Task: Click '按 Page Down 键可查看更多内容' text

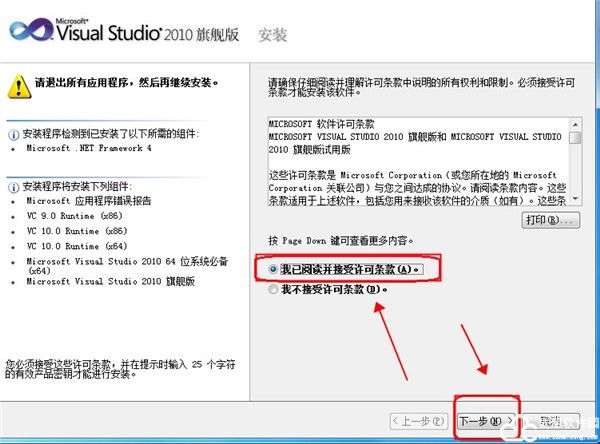Action: coord(341,241)
